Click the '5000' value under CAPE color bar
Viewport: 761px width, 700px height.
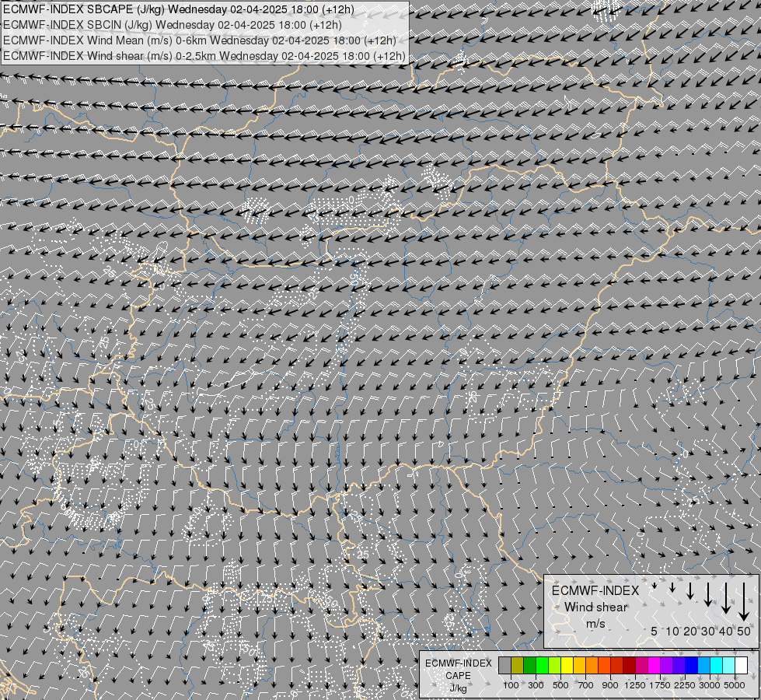(x=735, y=685)
